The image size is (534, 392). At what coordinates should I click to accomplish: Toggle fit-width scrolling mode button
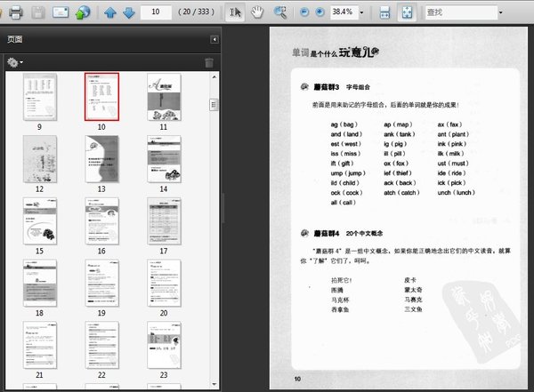(x=384, y=12)
